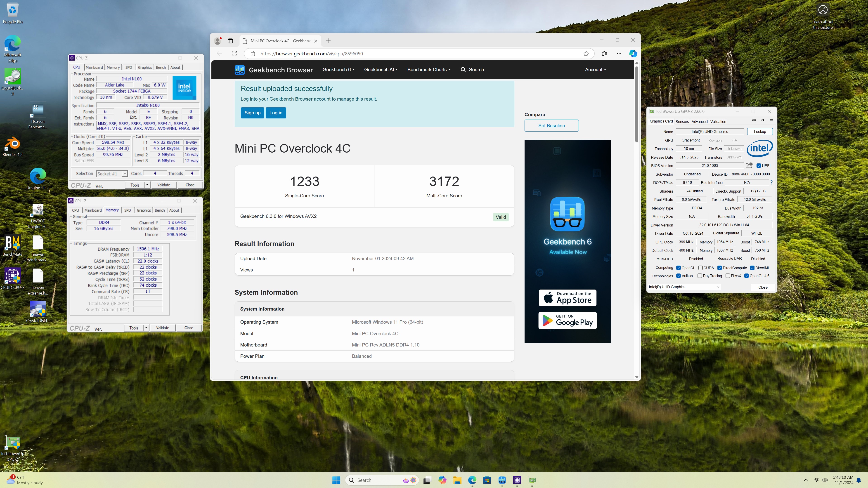Click the Geekbench Browser logo
This screenshot has width=868, height=488.
click(x=240, y=70)
